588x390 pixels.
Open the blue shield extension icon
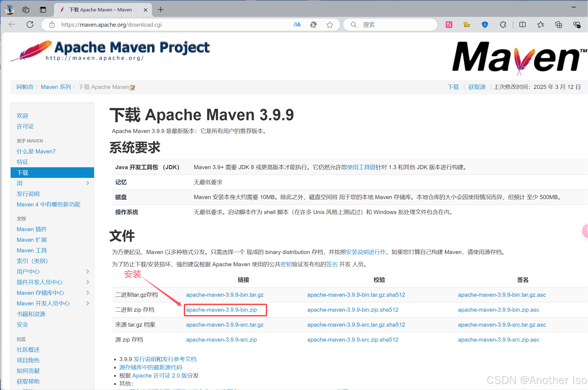(x=485, y=25)
